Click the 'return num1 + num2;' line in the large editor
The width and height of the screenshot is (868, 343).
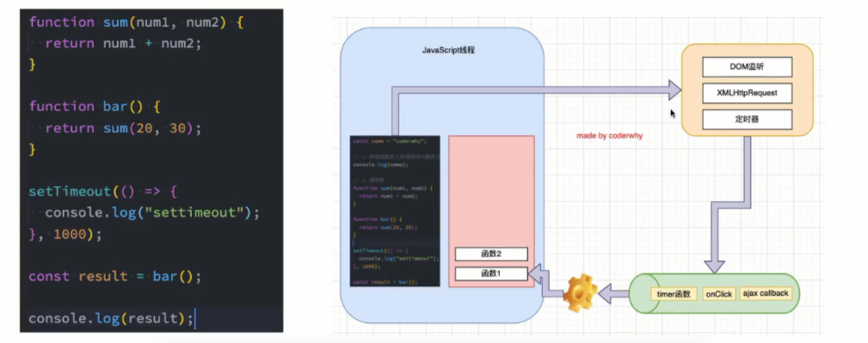tap(123, 44)
